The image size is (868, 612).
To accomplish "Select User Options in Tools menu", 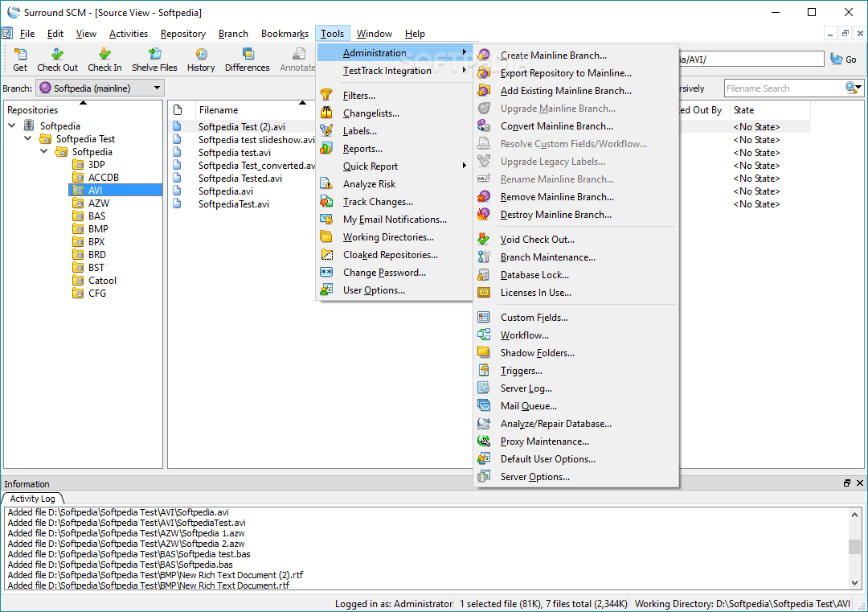I will [395, 290].
